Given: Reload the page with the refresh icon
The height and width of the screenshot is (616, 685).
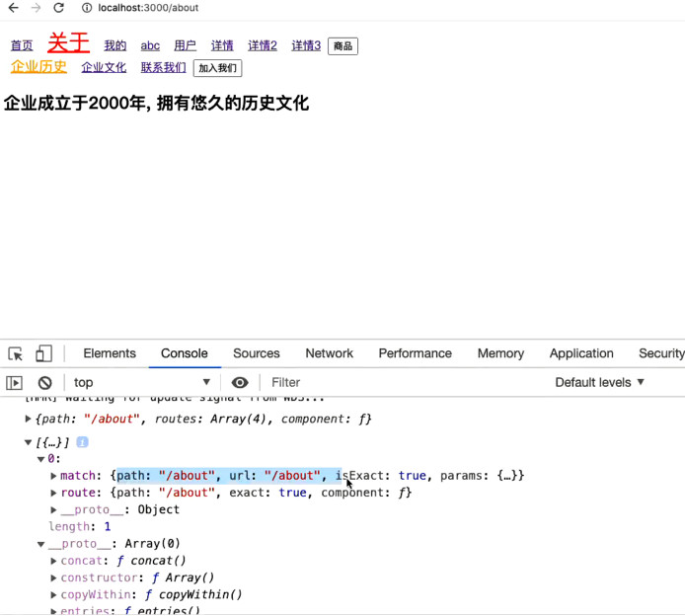Looking at the screenshot, I should point(58,8).
